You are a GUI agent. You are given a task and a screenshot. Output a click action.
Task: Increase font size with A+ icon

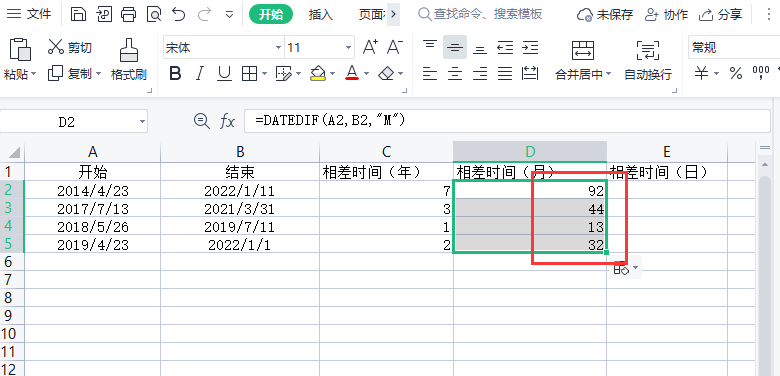370,47
